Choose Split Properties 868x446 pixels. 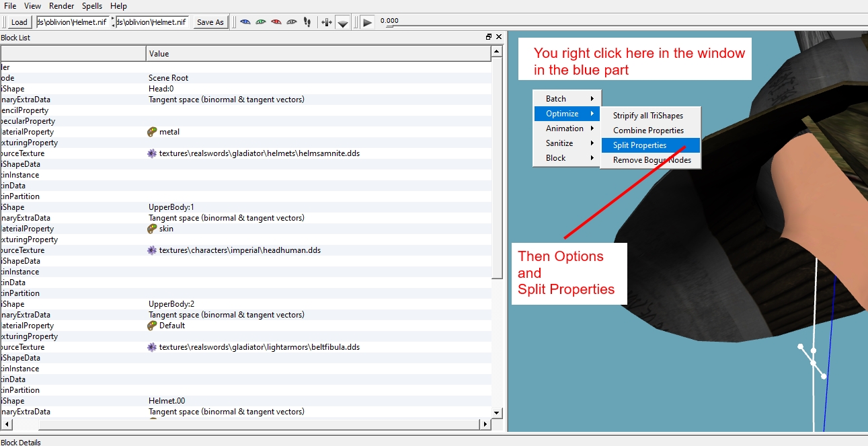(x=650, y=145)
